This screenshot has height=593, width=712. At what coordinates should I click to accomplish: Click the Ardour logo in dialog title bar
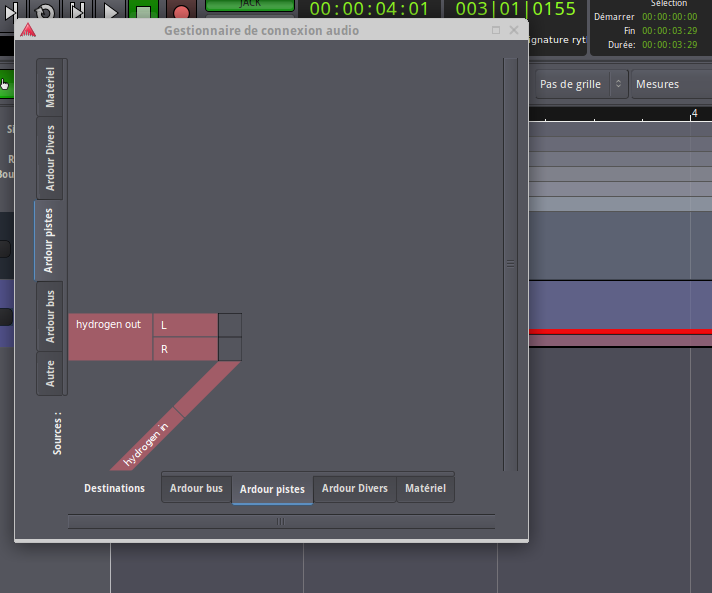click(x=28, y=30)
